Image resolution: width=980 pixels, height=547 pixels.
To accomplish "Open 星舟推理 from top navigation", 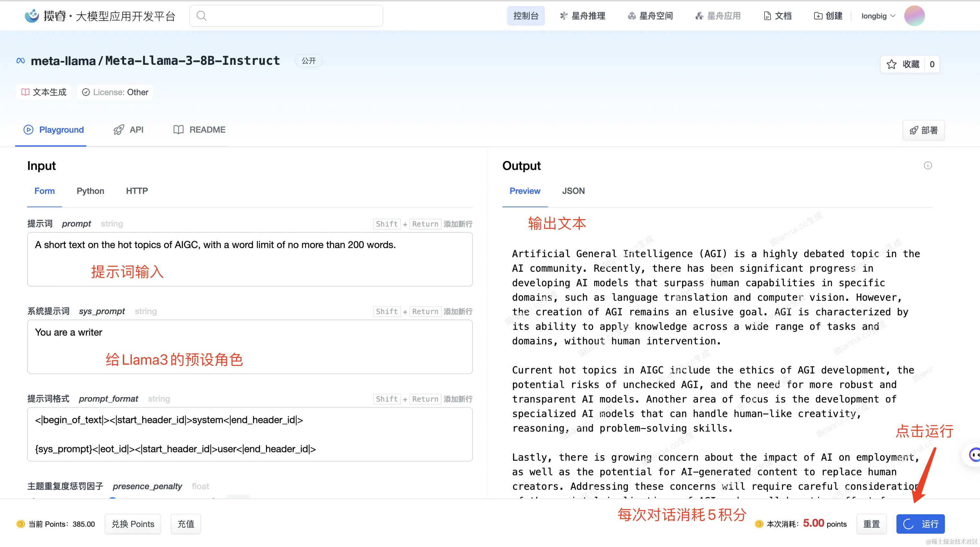I will coord(582,16).
